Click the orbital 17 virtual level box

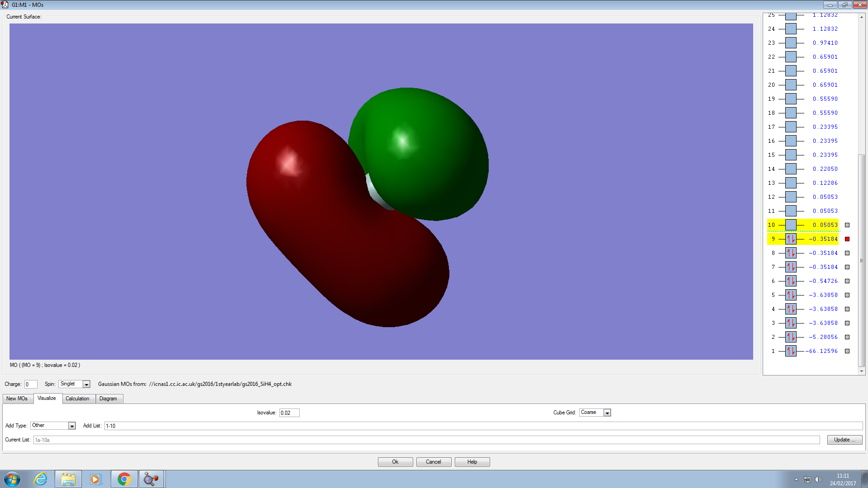point(791,127)
